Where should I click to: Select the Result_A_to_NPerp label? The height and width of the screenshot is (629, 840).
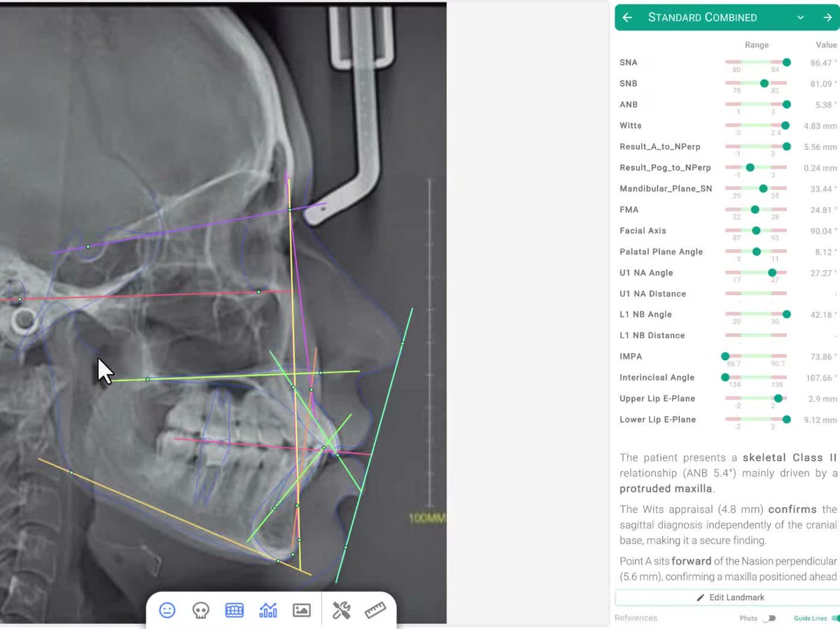point(660,146)
